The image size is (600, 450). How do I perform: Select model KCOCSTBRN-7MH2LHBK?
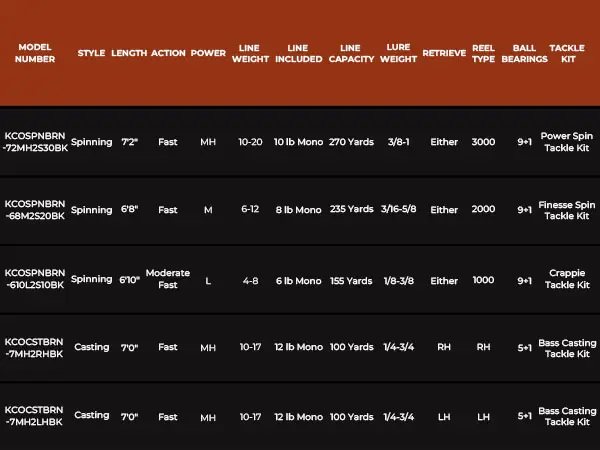(x=35, y=416)
